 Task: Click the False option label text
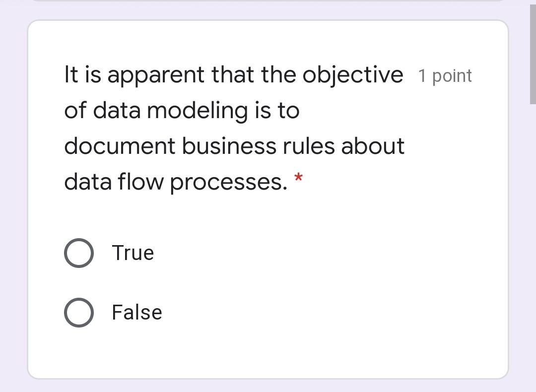[x=136, y=312]
